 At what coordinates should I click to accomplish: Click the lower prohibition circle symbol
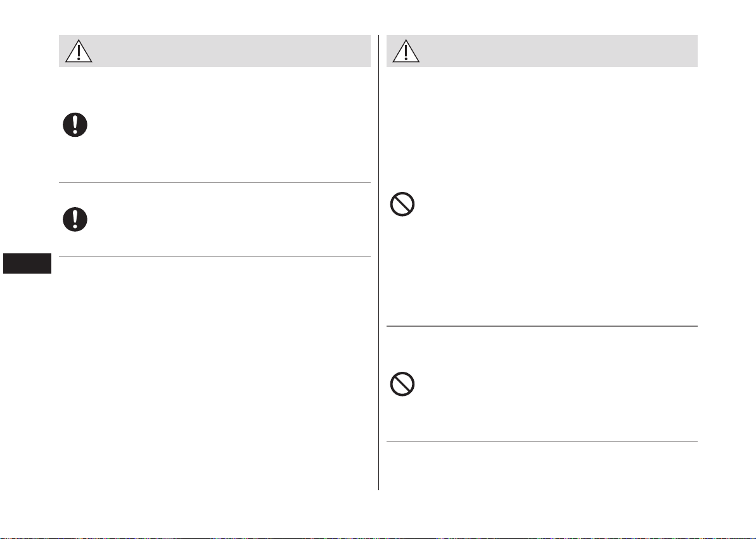(402, 384)
